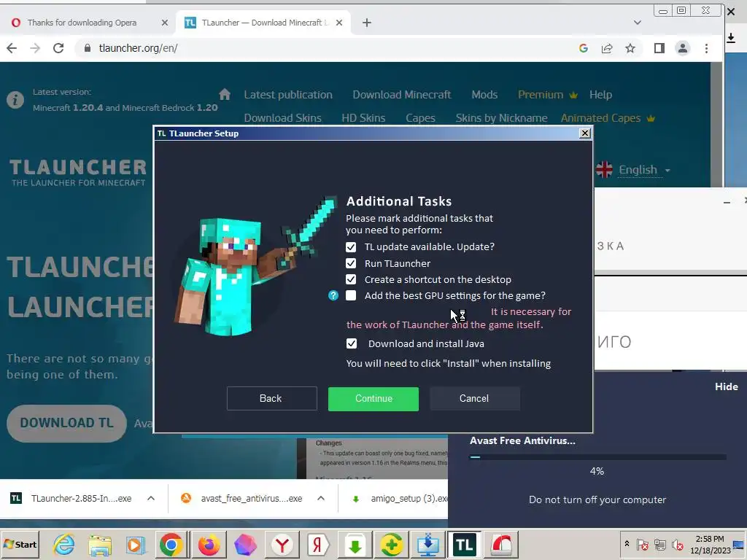Open the Chrome three-dot menu
Viewport: 747px width, 560px height.
click(706, 48)
